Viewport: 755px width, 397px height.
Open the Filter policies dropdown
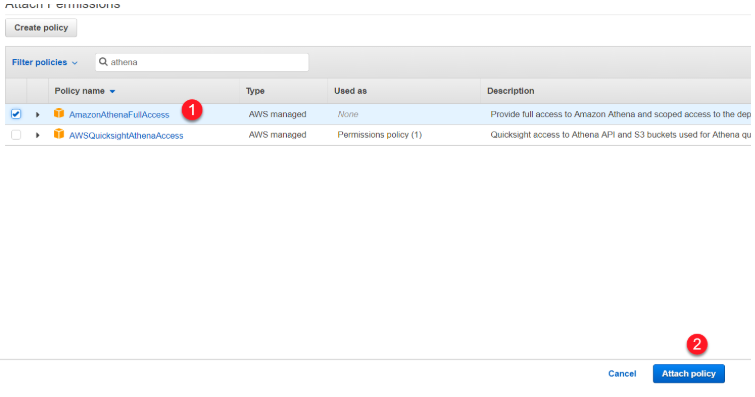tap(44, 63)
